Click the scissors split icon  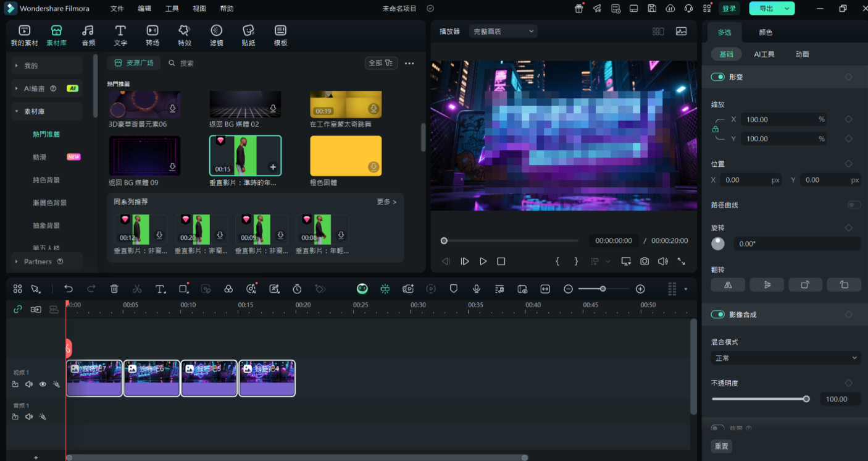click(137, 289)
